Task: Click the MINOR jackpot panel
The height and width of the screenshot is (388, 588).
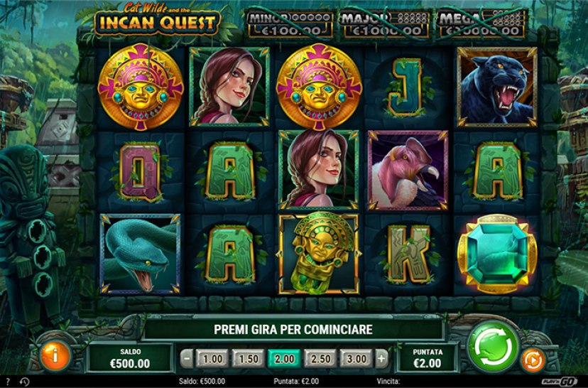Action: [290, 24]
